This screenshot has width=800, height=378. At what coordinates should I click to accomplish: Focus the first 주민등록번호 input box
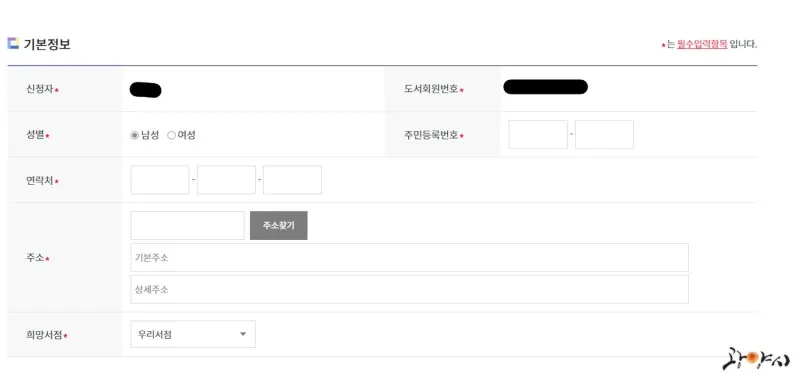[538, 135]
